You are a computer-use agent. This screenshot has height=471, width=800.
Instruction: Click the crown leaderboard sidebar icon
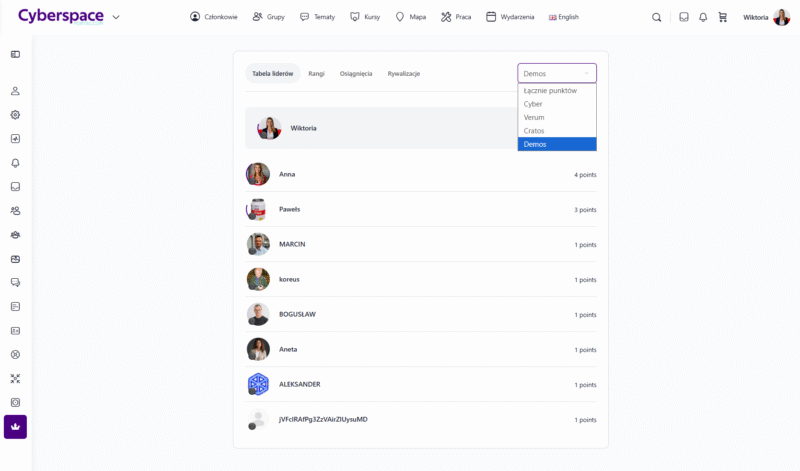[x=15, y=427]
